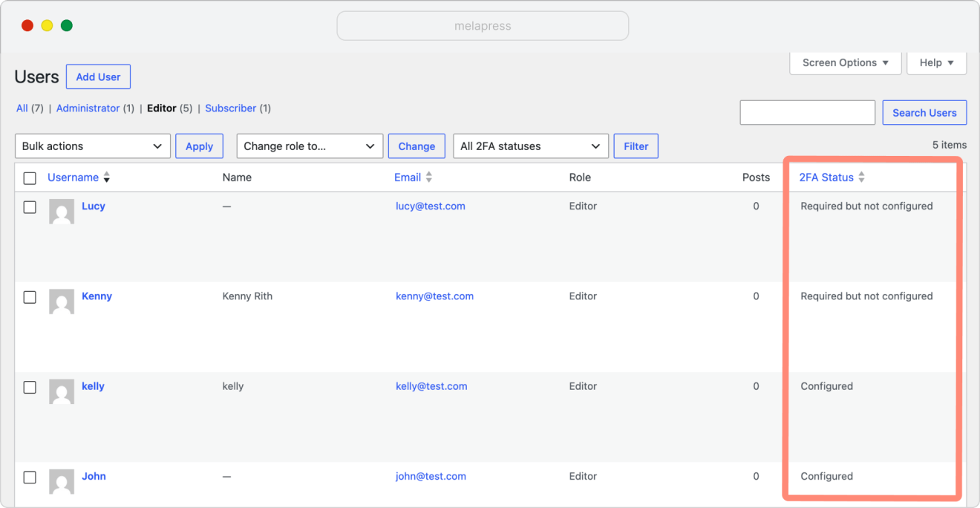Open John's user profile link
This screenshot has height=508, width=980.
(x=94, y=476)
